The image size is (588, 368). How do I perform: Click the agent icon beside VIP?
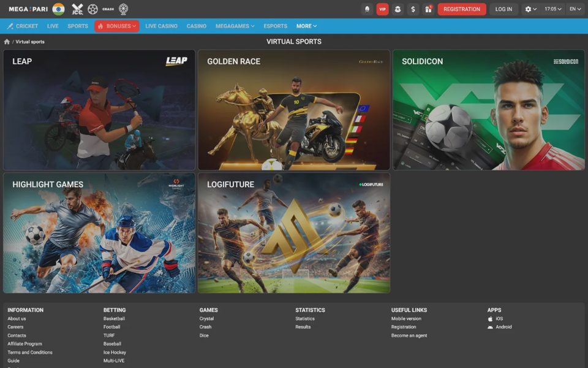pyautogui.click(x=398, y=9)
